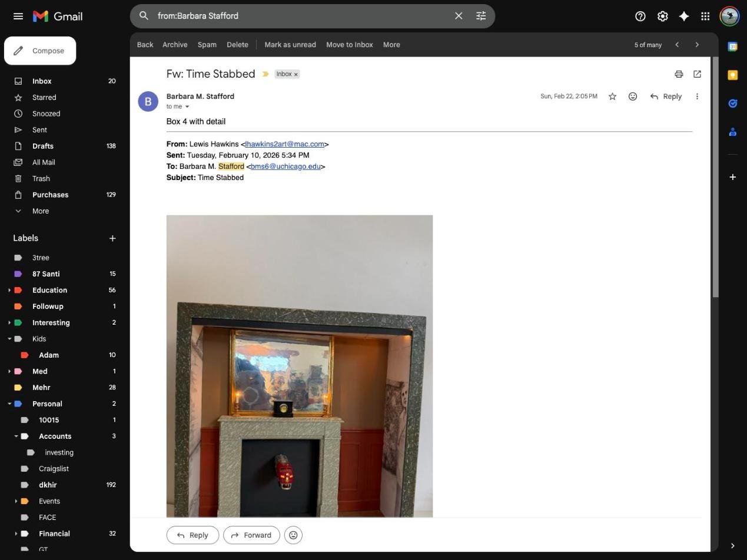Collapse the Kids label
Screen dimensions: 747x560
(9, 339)
